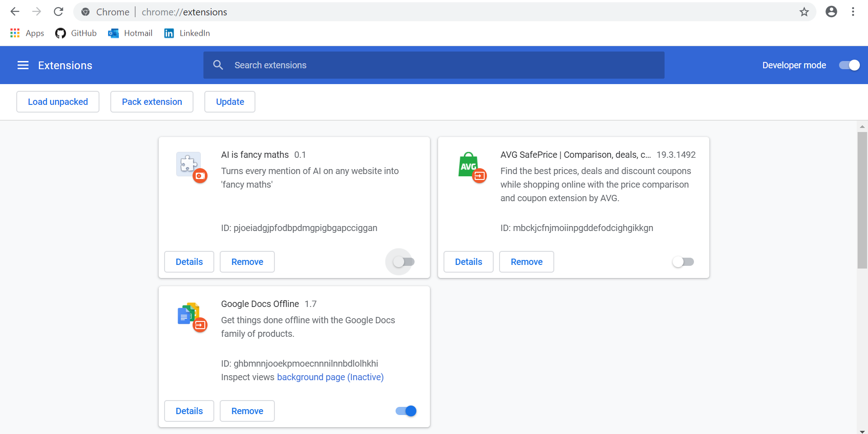Reload the extensions page

coord(58,12)
